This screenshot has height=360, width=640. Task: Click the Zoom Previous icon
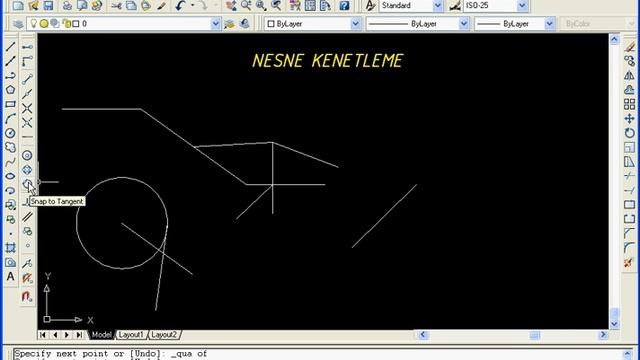pyautogui.click(x=276, y=5)
